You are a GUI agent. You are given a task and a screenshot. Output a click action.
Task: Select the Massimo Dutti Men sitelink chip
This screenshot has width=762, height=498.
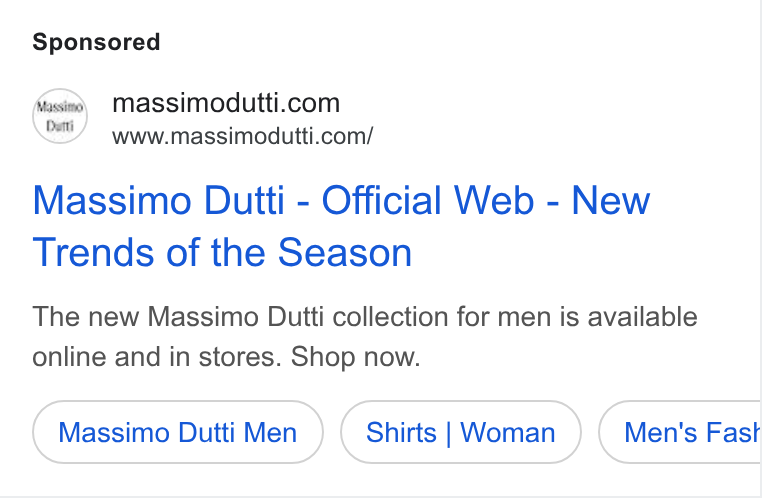(178, 432)
